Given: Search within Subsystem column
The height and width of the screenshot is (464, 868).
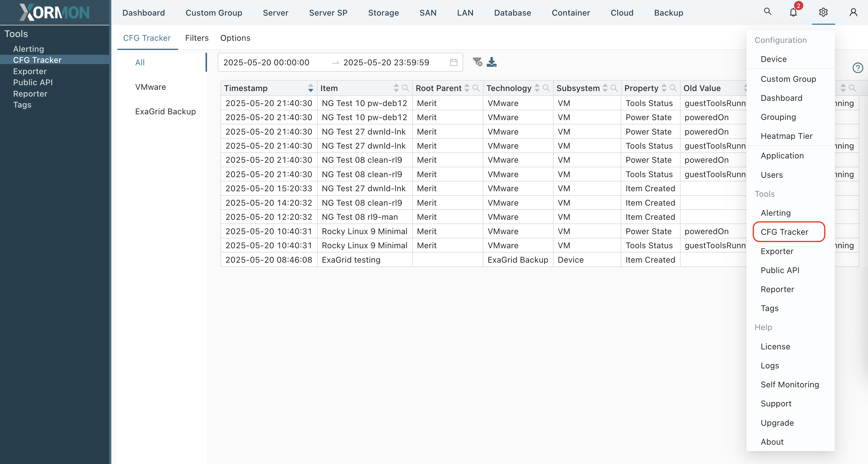Looking at the screenshot, I should click(x=614, y=88).
